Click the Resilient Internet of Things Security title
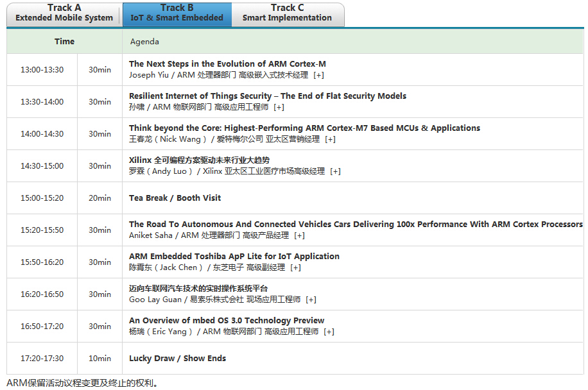 point(267,96)
